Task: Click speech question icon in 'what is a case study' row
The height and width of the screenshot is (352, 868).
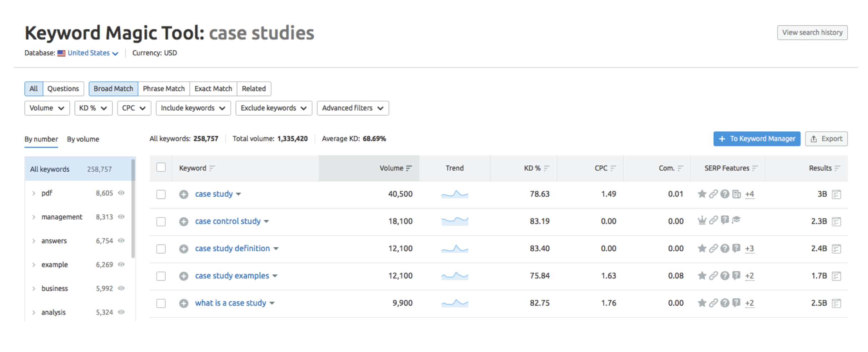Action: point(736,303)
